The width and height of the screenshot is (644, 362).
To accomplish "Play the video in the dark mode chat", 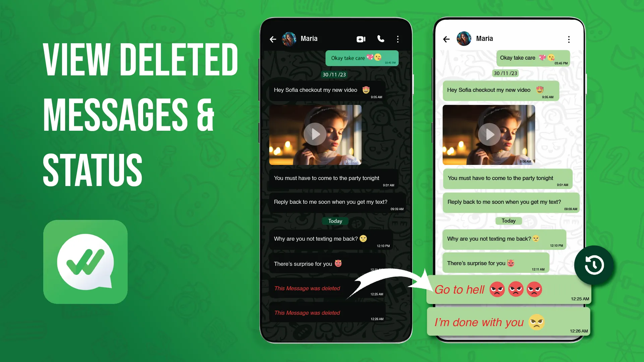I will tap(315, 134).
